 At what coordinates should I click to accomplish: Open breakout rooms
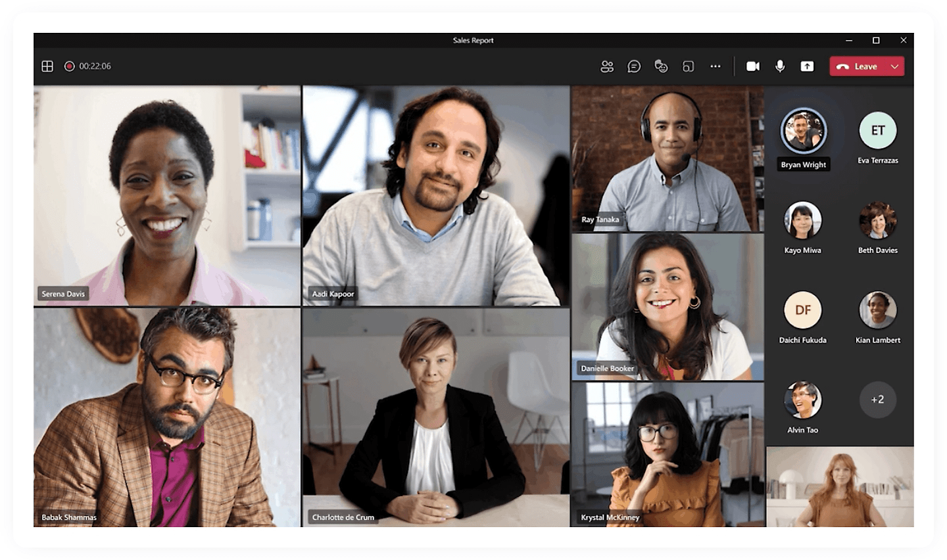pos(688,66)
